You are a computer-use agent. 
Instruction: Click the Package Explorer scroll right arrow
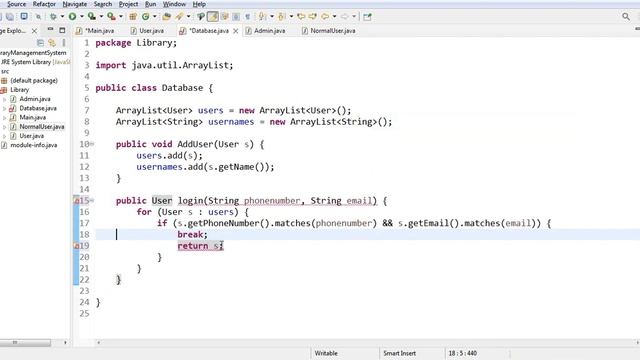[65, 342]
